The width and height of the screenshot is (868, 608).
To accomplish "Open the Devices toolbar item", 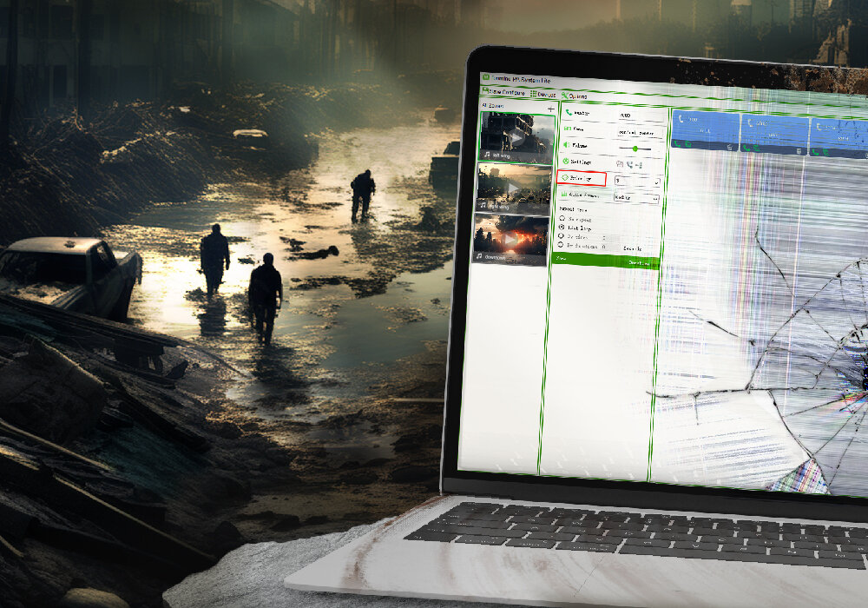I will [543, 94].
